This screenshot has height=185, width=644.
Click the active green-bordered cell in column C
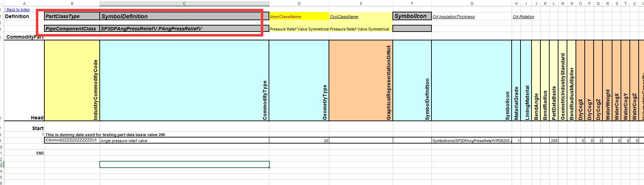[185, 164]
